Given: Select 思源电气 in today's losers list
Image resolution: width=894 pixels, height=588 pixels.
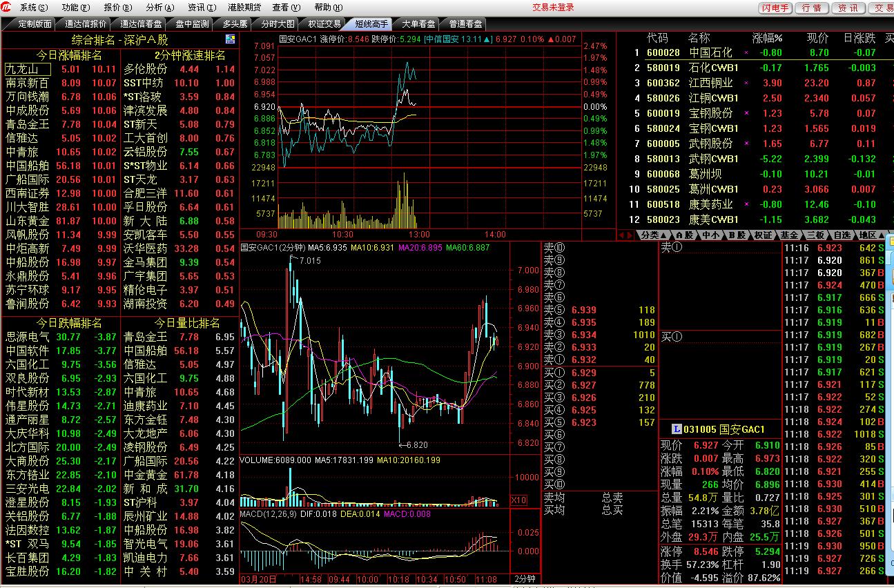Looking at the screenshot, I should pyautogui.click(x=28, y=337).
